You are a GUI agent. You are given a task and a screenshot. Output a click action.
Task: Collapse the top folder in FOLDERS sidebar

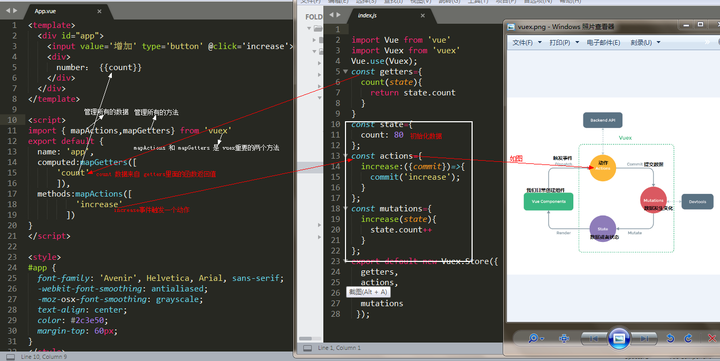(x=309, y=28)
